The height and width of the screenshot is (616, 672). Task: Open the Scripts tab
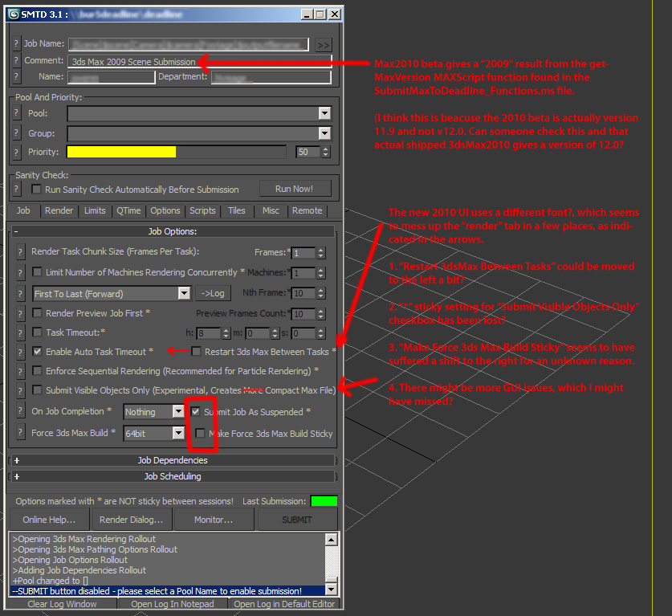click(x=202, y=210)
